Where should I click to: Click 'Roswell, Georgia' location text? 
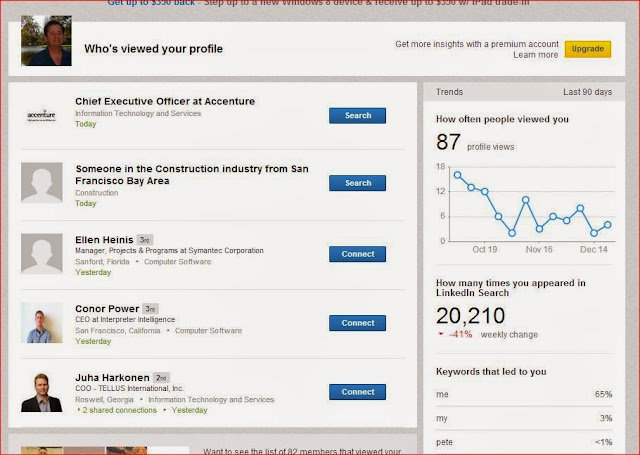(104, 400)
